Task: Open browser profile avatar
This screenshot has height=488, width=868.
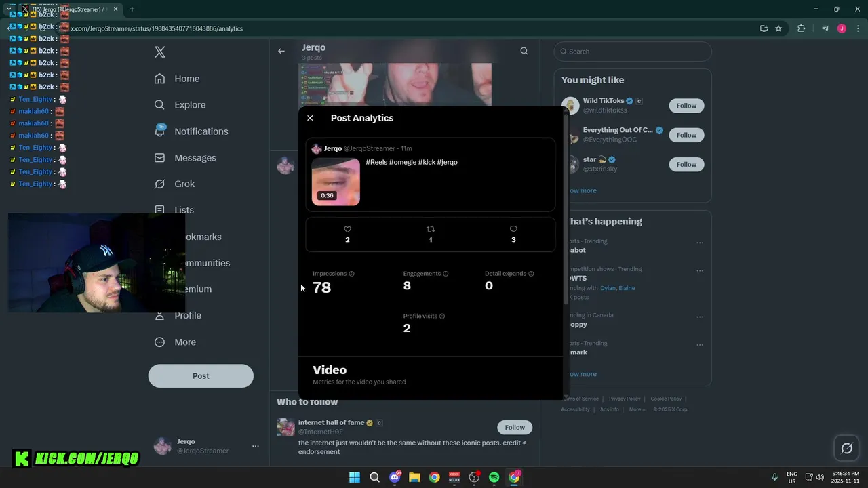Action: pos(842,28)
